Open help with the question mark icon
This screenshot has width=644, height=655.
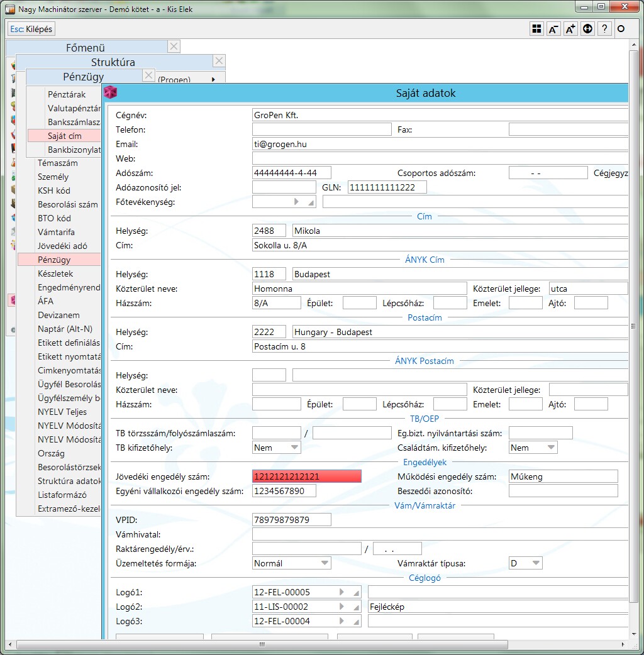(x=604, y=29)
